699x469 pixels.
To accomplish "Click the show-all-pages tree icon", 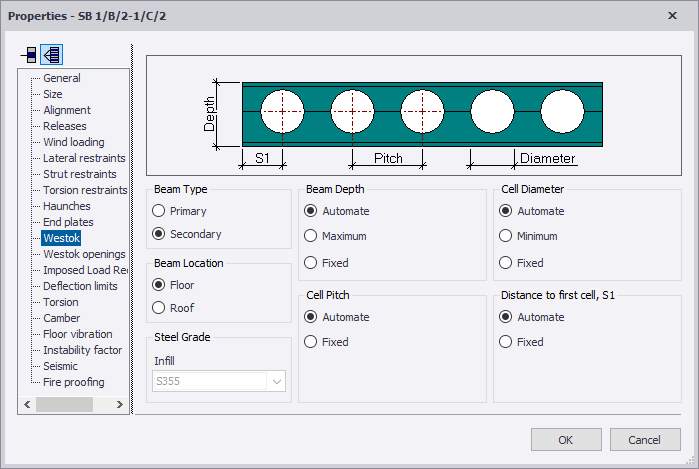I will [51, 54].
